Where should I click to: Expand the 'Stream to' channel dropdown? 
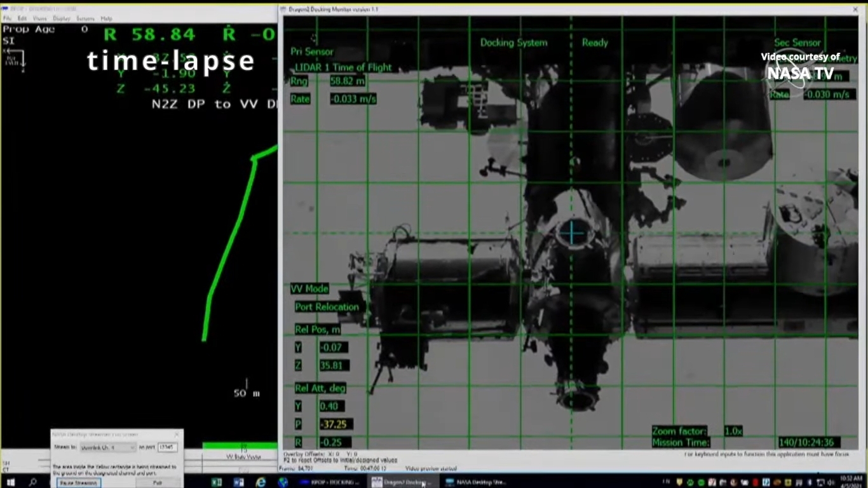click(107, 447)
